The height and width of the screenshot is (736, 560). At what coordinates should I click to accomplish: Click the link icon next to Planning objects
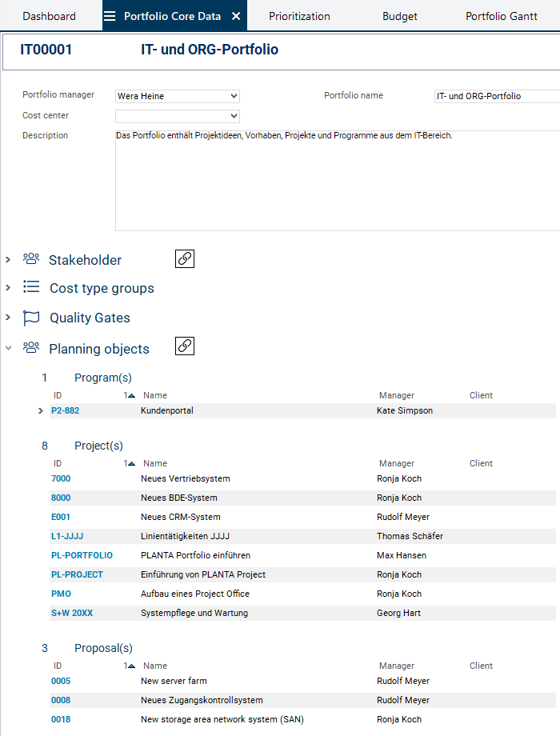[x=185, y=346]
